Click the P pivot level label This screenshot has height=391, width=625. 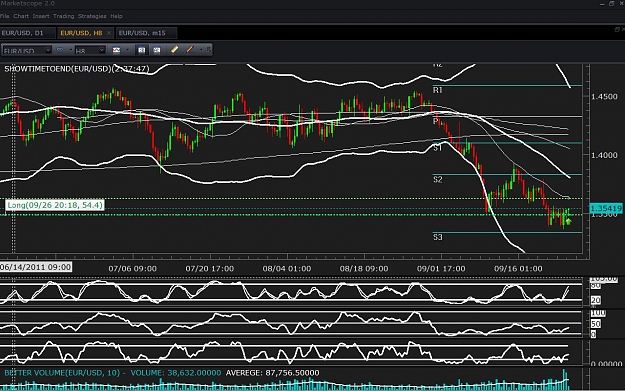pos(435,121)
